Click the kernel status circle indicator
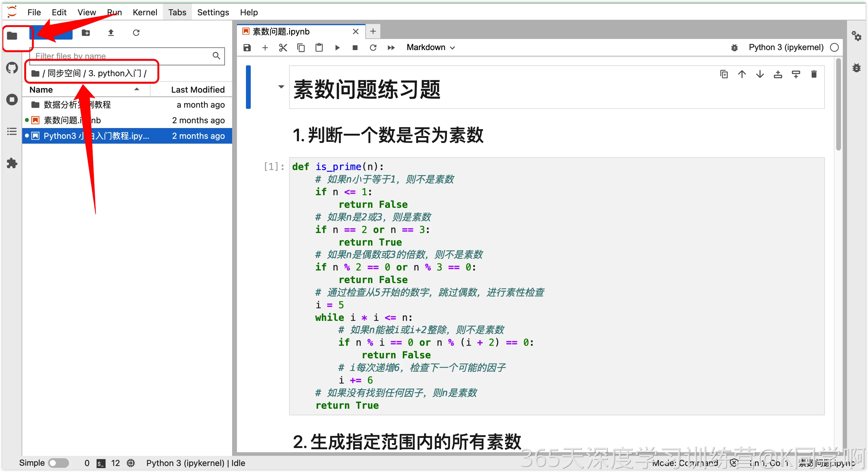Screen dimensions: 868x472 834,47
